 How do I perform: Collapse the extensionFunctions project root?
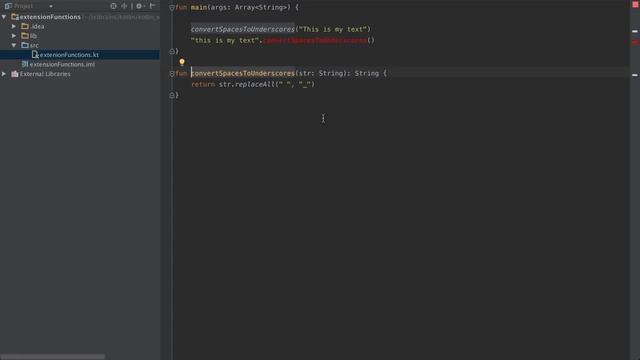point(4,17)
